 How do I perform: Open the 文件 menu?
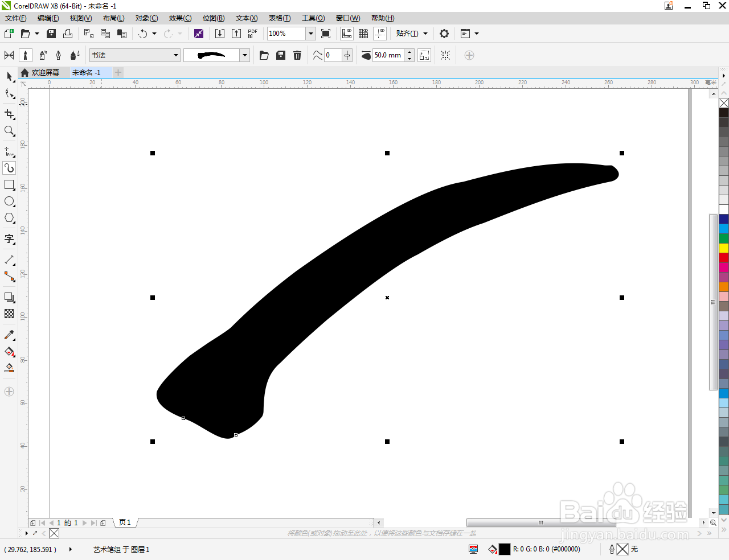tap(16, 18)
